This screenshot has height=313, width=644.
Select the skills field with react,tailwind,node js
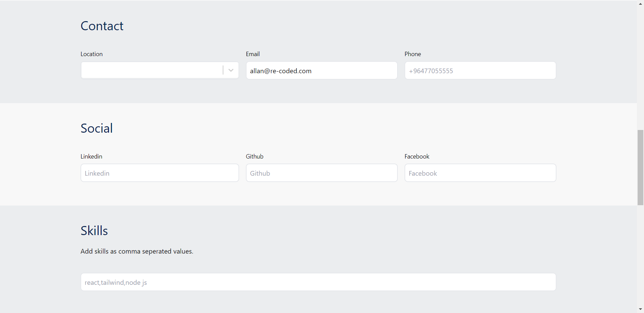[x=318, y=282]
